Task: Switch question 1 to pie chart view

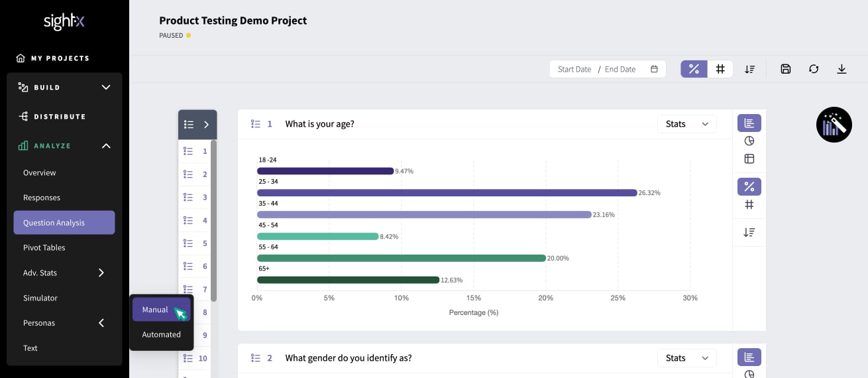Action: click(749, 141)
